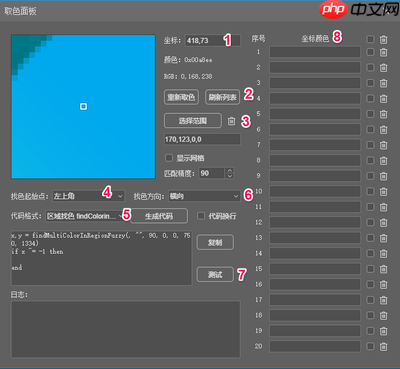Toggle 代码换行 checkbox

coord(201,216)
